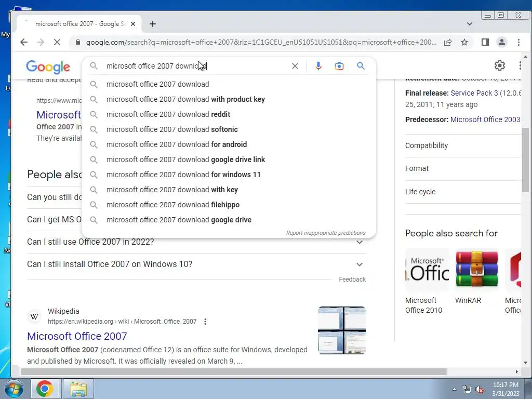Open the Wikipedia result thumbnail image
The width and height of the screenshot is (532, 399).
click(x=342, y=330)
